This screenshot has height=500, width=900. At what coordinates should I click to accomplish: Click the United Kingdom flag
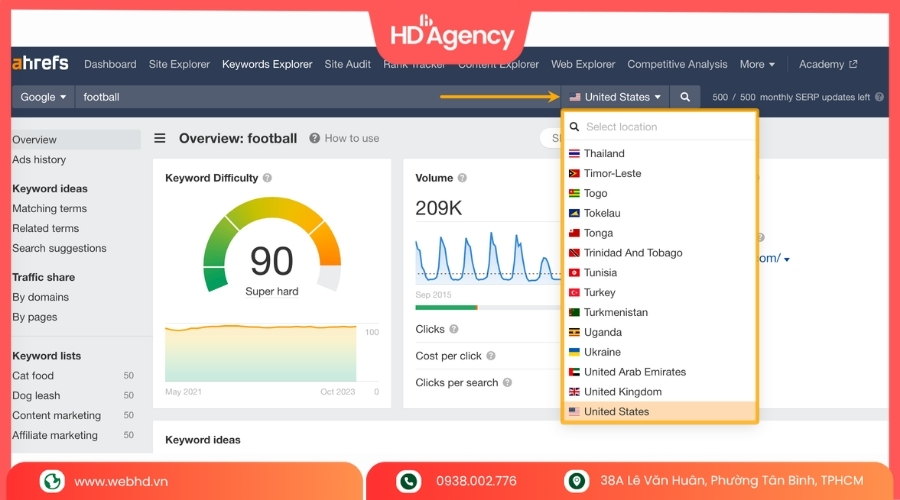coord(574,392)
